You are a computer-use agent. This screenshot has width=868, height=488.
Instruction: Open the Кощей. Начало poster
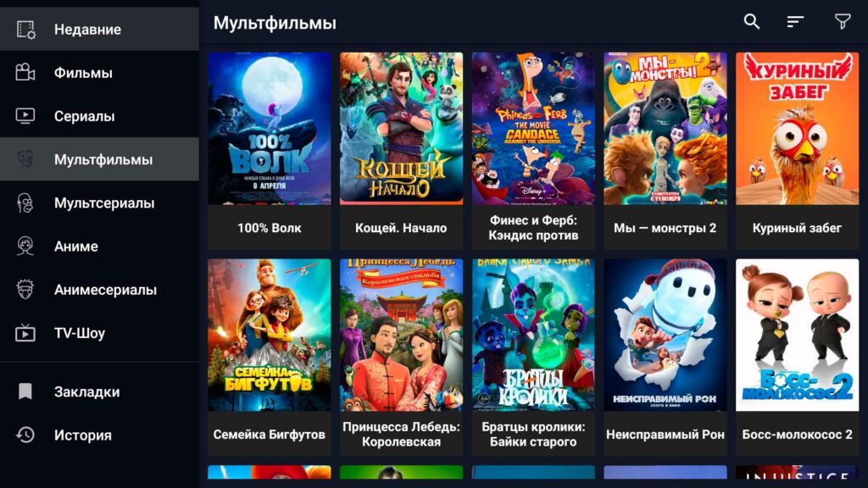(401, 129)
